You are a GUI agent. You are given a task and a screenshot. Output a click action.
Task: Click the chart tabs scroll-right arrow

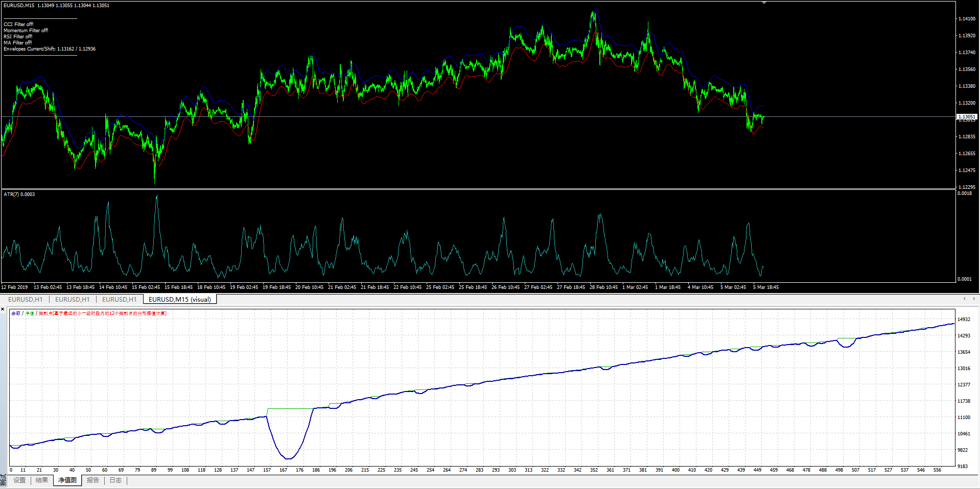(x=973, y=299)
